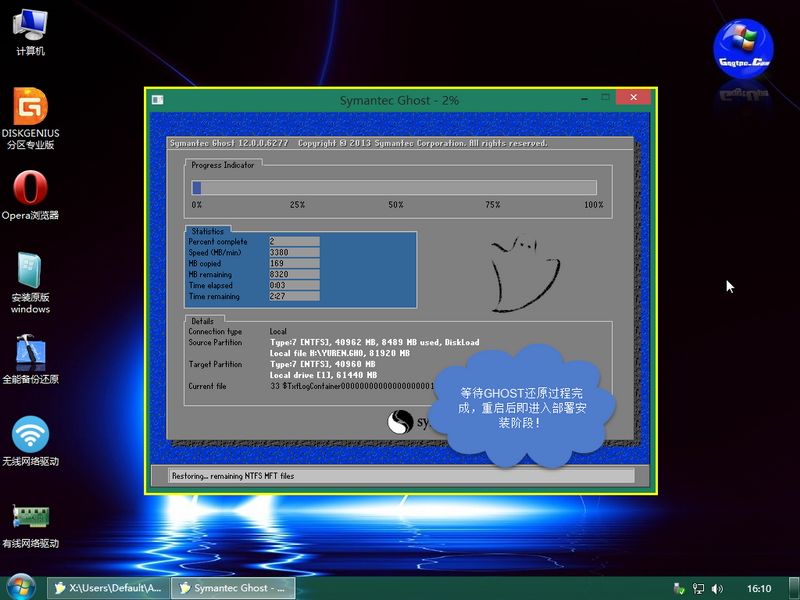Click the 25% mark under the progress bar
800x600 pixels.
coord(297,205)
